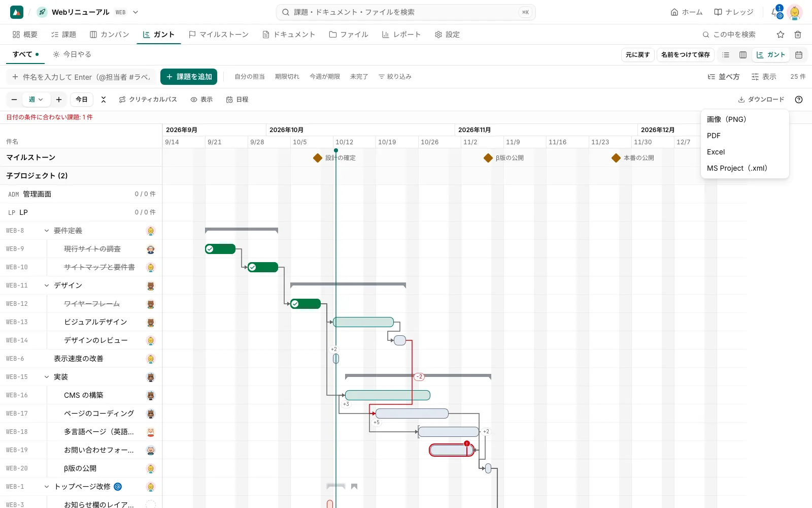Click 課題を追加 button
The width and height of the screenshot is (812, 508).
[x=189, y=77]
